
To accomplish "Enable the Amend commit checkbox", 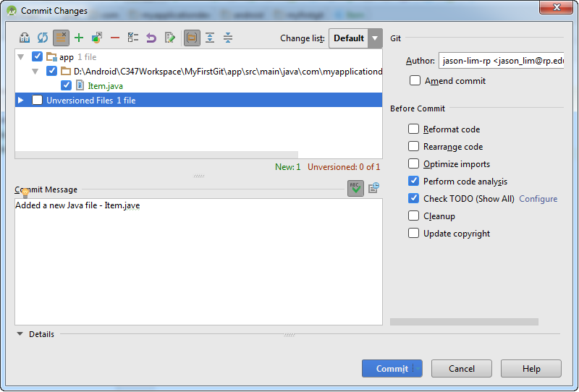I will tap(415, 81).
